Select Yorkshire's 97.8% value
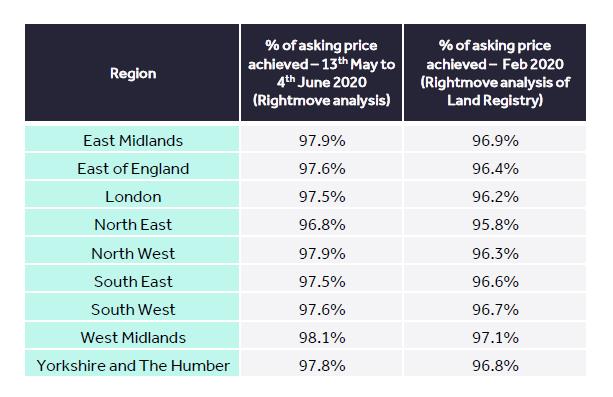 click(321, 366)
